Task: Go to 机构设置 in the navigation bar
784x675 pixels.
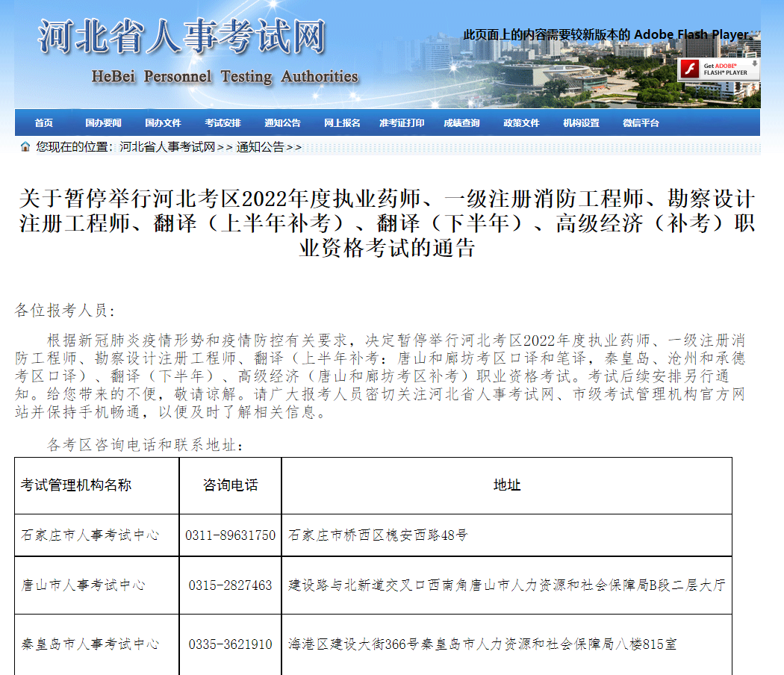Action: (x=581, y=123)
